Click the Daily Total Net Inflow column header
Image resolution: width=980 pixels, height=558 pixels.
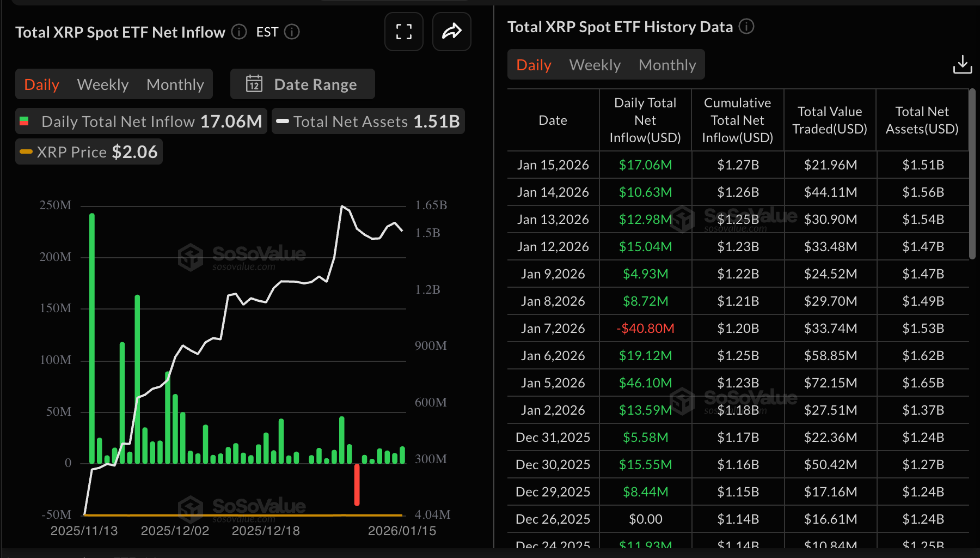tap(645, 120)
